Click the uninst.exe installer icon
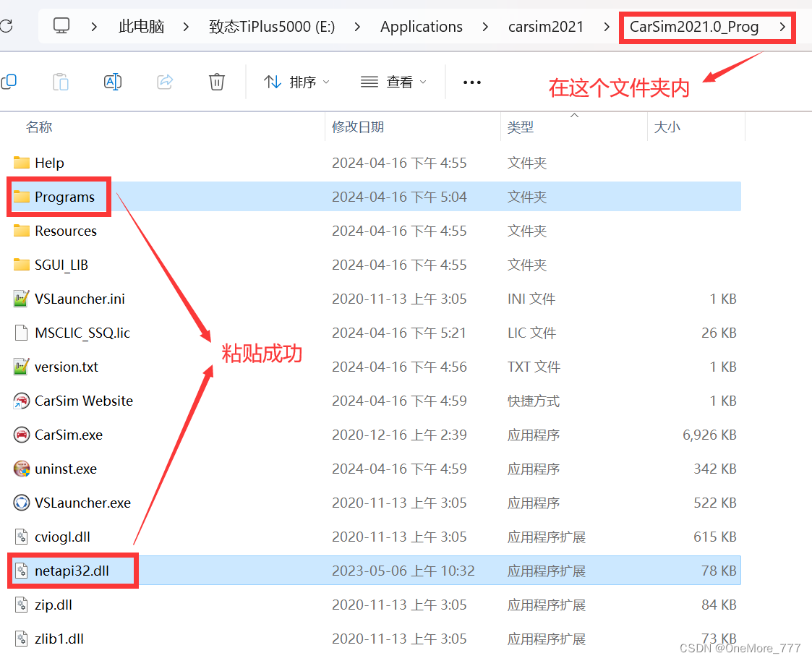The width and height of the screenshot is (812, 661). (x=21, y=469)
